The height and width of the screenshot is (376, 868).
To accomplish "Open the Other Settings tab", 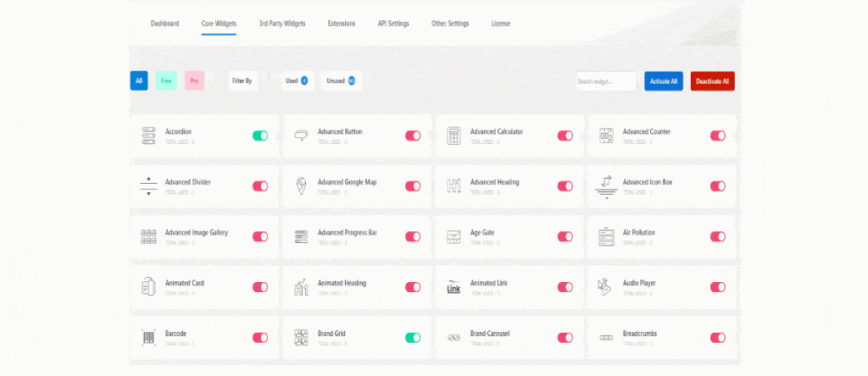I will [x=451, y=24].
